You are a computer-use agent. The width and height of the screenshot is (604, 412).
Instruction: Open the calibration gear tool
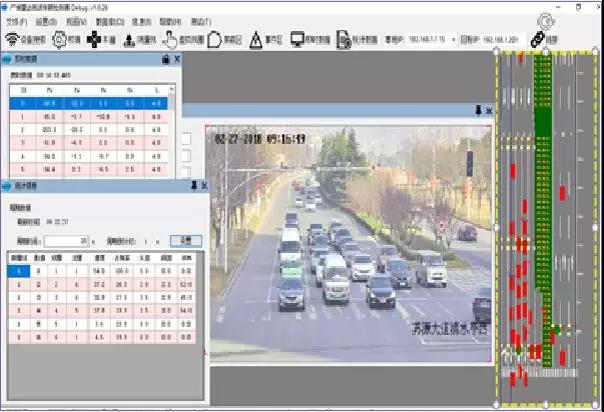pos(59,40)
